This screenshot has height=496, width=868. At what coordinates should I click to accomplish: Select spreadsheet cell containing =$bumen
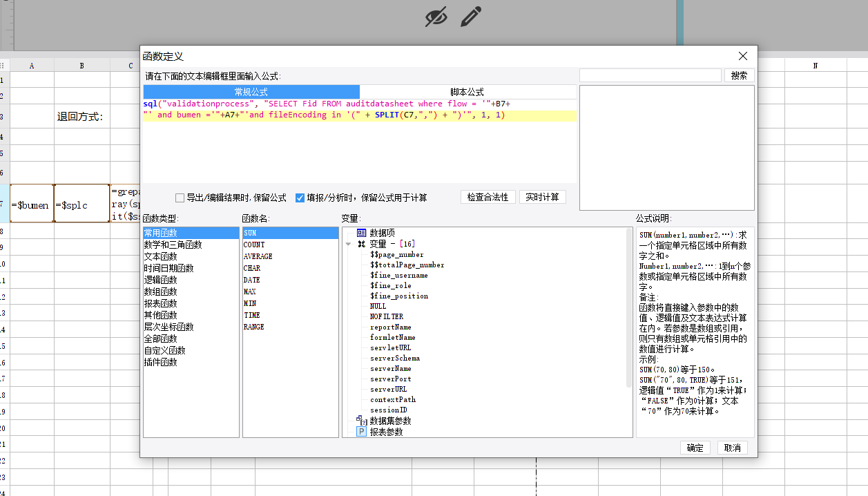32,204
